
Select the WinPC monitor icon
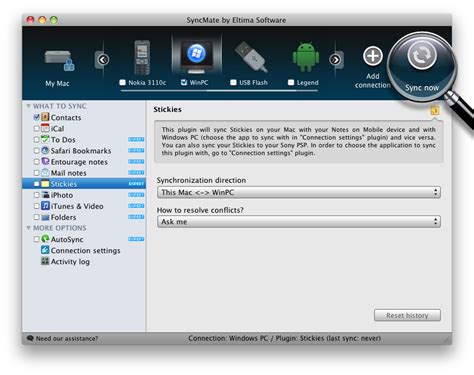click(x=196, y=57)
